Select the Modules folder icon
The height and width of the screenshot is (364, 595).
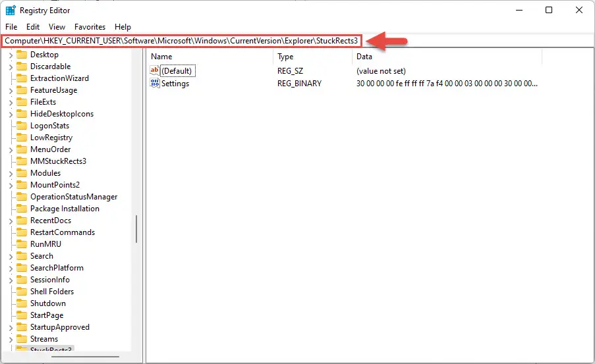(22, 173)
